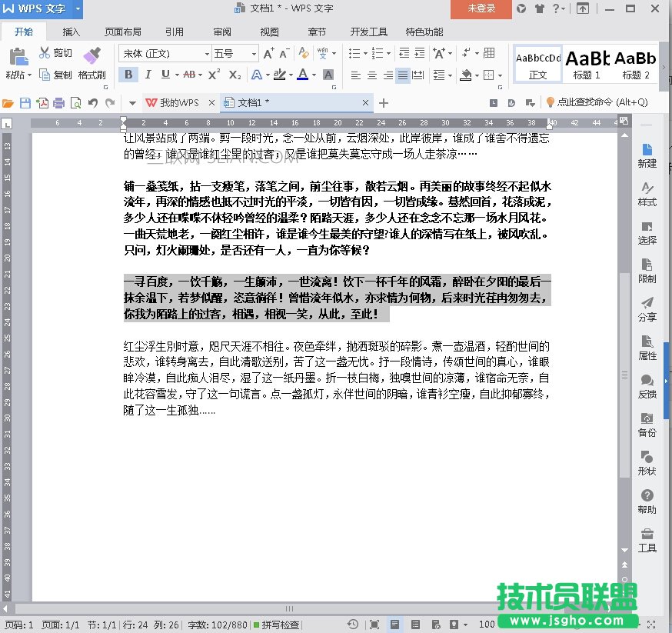Click the Cut (剪切) scissors icon
The image size is (672, 633).
coord(45,53)
